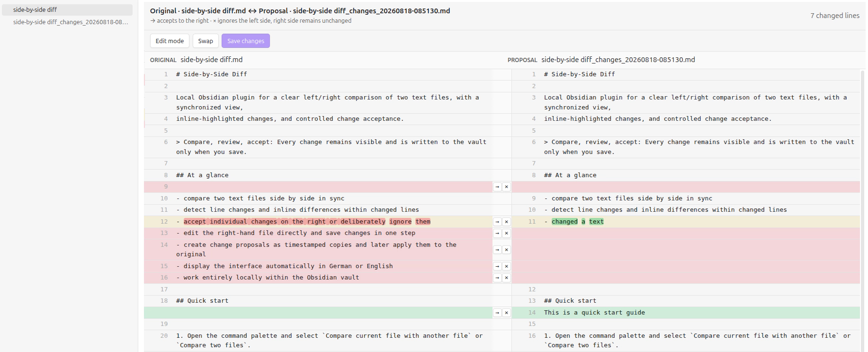Click proposal line 16 'Open the command palette'
Viewport: 868px width, 352px height.
pyautogui.click(x=697, y=341)
